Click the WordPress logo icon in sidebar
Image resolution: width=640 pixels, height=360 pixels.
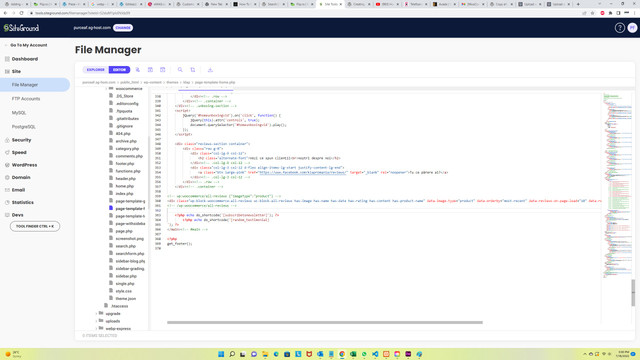pos(7,165)
